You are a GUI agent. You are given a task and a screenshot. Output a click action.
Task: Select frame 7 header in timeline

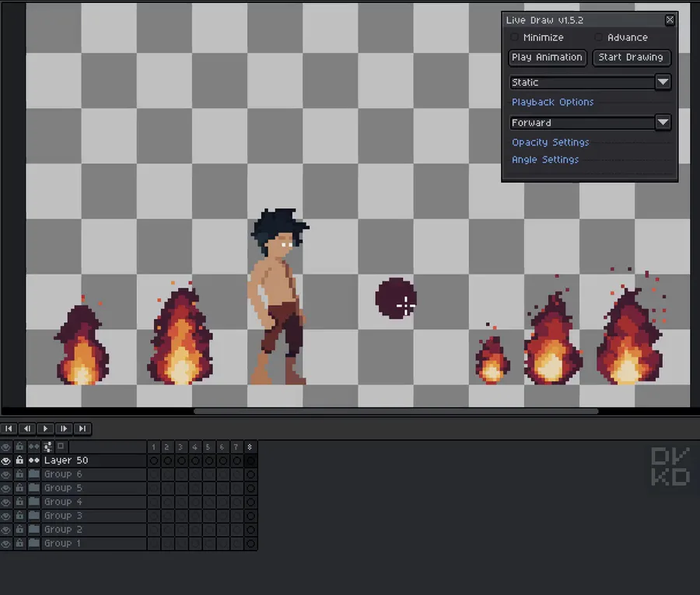click(236, 446)
